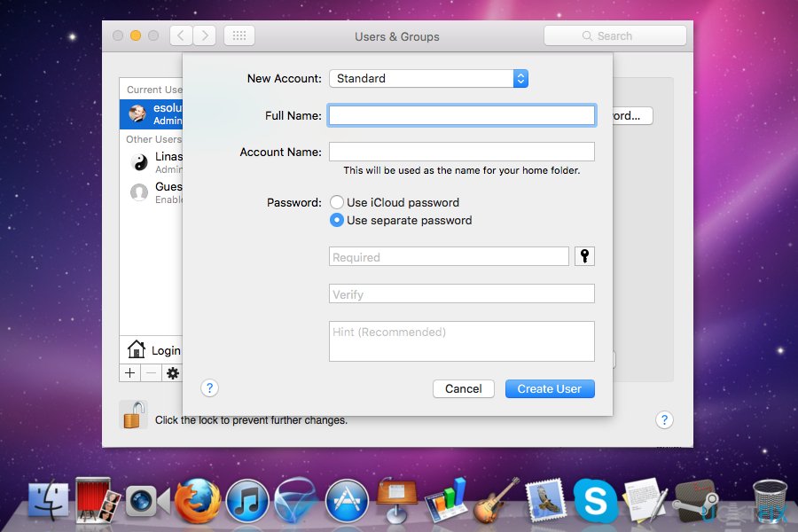
Task: Add a new account with the plus button
Action: pos(129,372)
